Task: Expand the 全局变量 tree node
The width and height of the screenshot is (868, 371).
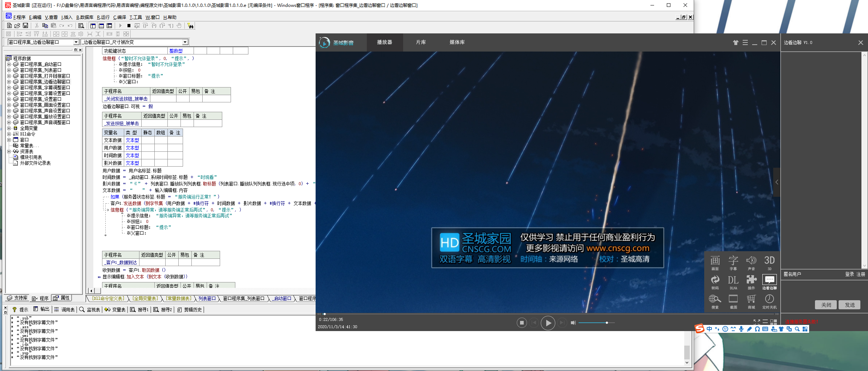Action: 9,128
